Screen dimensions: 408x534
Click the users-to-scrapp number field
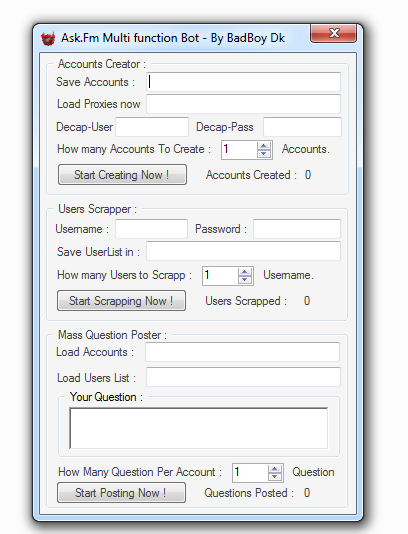[x=220, y=276]
